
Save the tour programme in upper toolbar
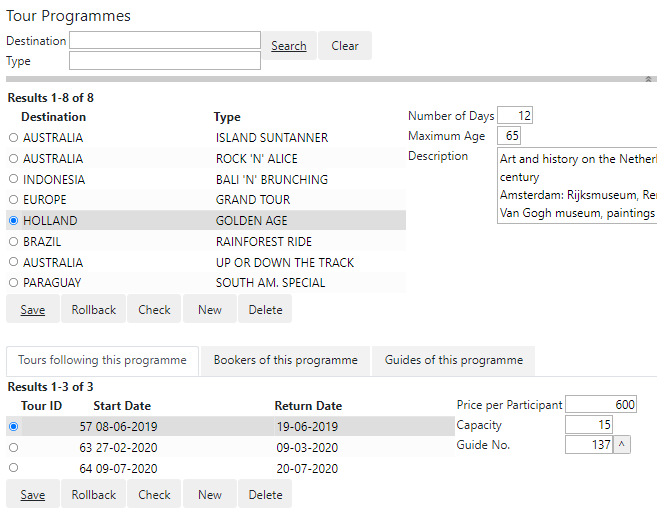33,310
